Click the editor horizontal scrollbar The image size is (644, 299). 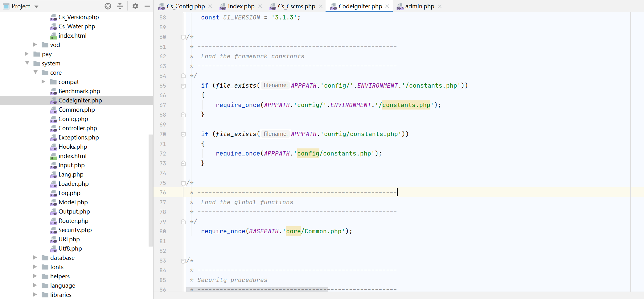click(x=257, y=289)
